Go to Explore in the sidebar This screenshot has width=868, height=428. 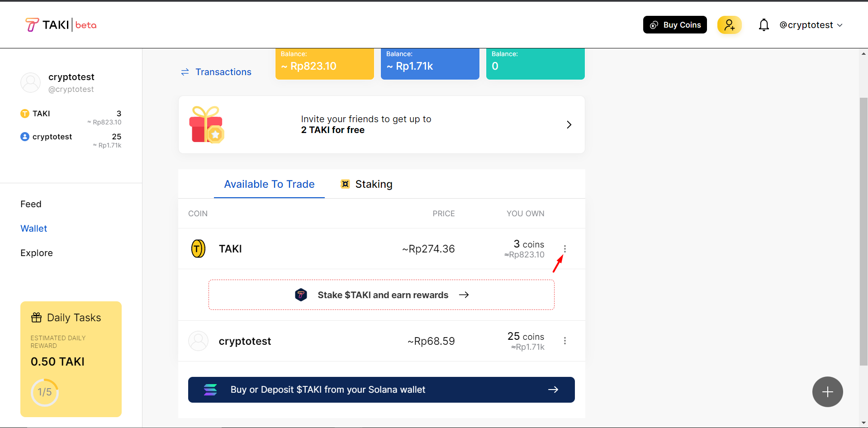coord(37,253)
